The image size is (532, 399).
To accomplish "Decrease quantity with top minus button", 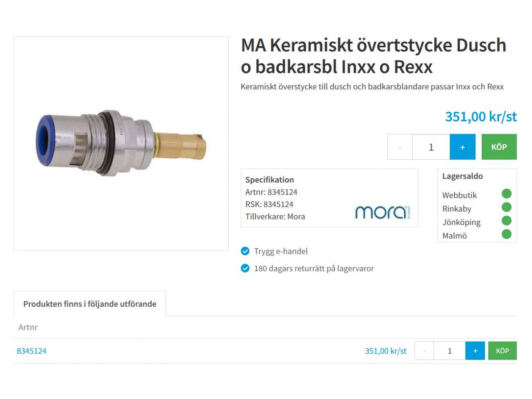I will pyautogui.click(x=400, y=147).
